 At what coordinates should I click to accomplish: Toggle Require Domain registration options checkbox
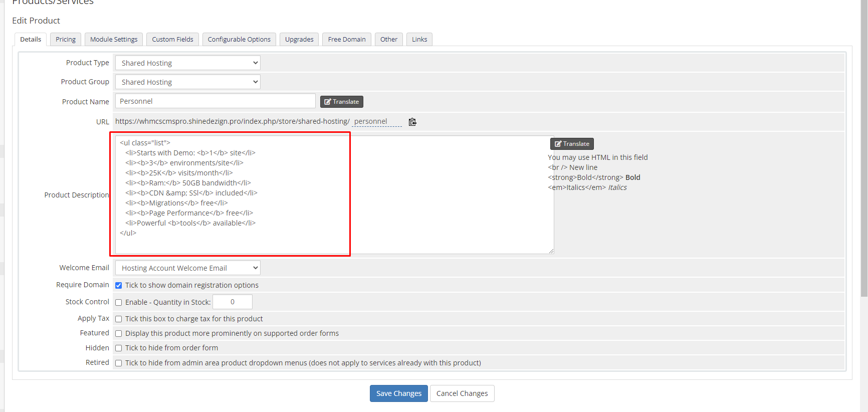coord(119,285)
